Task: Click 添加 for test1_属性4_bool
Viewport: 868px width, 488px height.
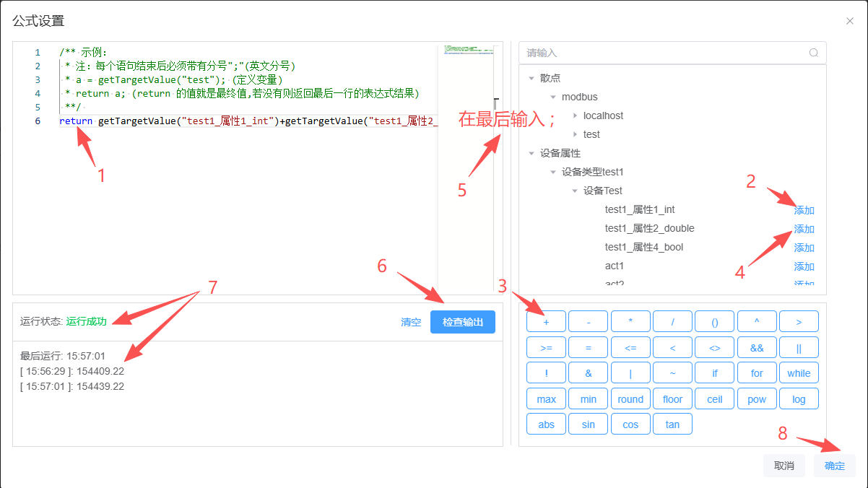Action: [x=804, y=248]
